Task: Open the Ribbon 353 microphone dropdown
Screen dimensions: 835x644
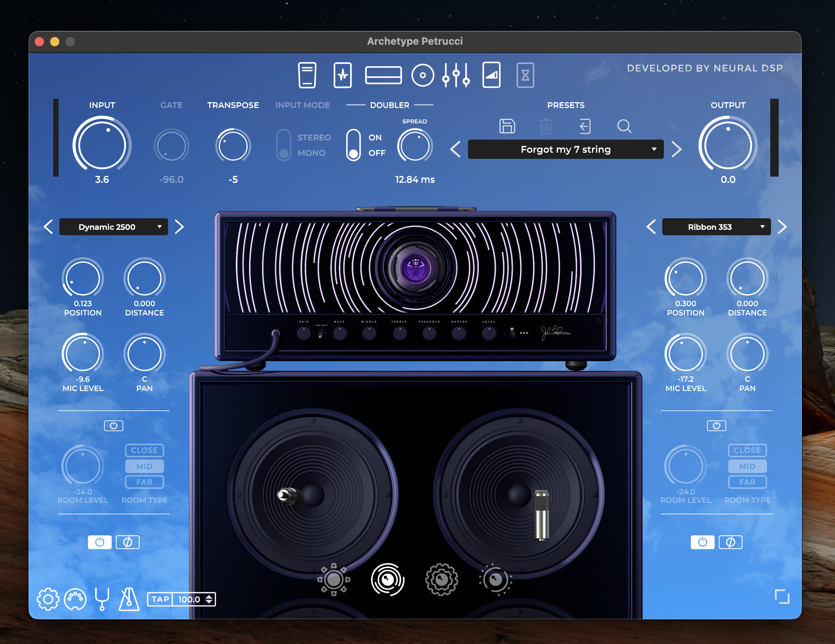Action: 716,227
